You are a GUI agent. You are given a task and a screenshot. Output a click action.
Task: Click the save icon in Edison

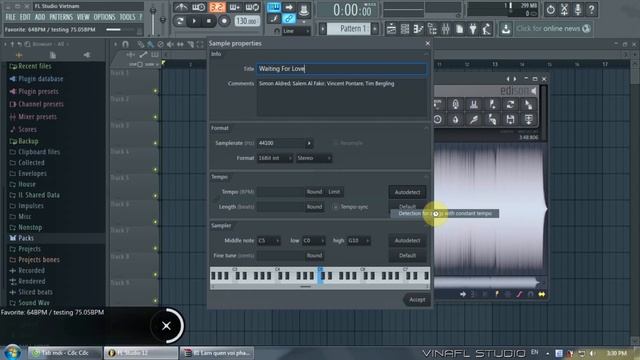[510, 119]
